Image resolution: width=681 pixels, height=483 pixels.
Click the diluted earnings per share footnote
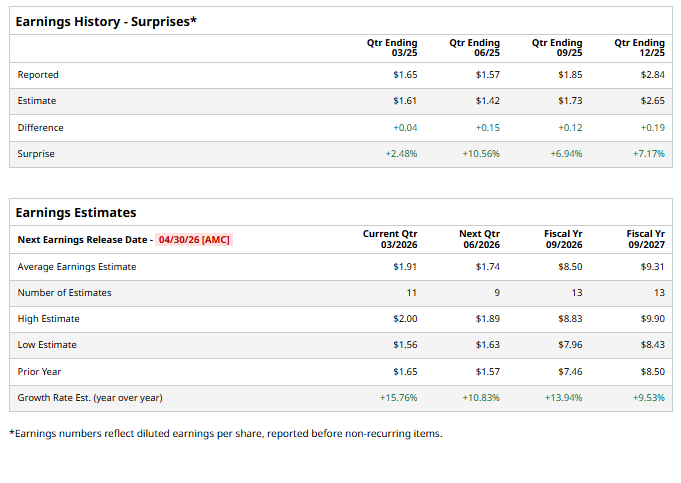click(225, 433)
